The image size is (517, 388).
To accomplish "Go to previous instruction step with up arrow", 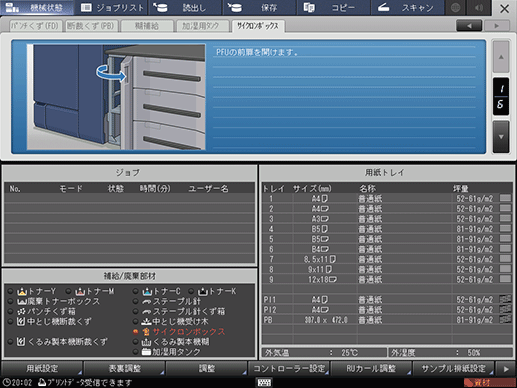I will coord(501,57).
